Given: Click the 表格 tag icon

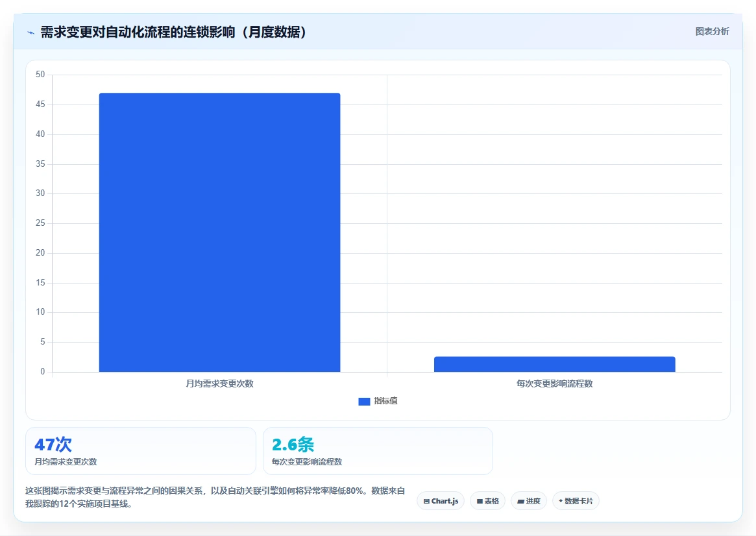Looking at the screenshot, I should [x=480, y=502].
